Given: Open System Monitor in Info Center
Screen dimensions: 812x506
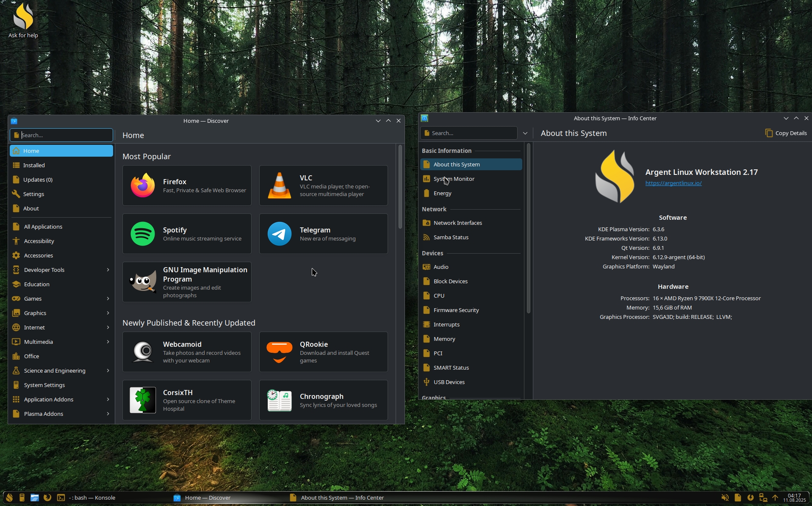Looking at the screenshot, I should click(x=471, y=179).
